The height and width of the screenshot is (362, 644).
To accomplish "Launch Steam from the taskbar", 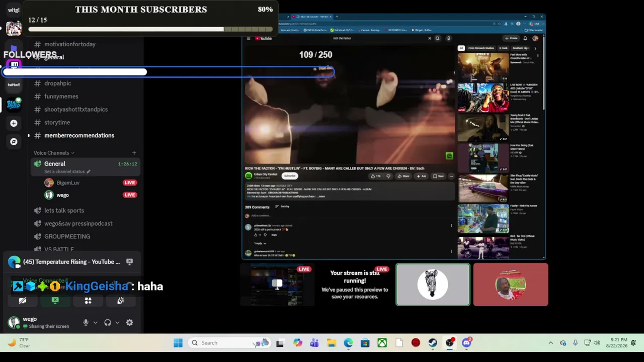I will (433, 343).
